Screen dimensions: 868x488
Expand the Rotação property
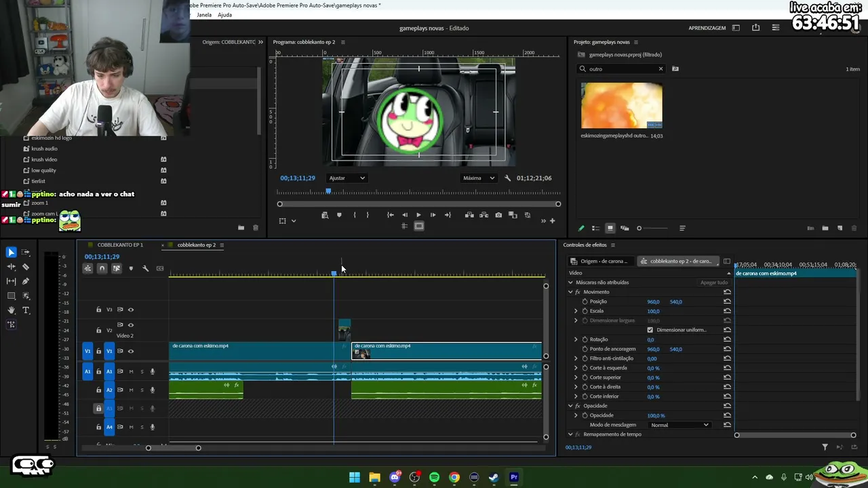[576, 340]
